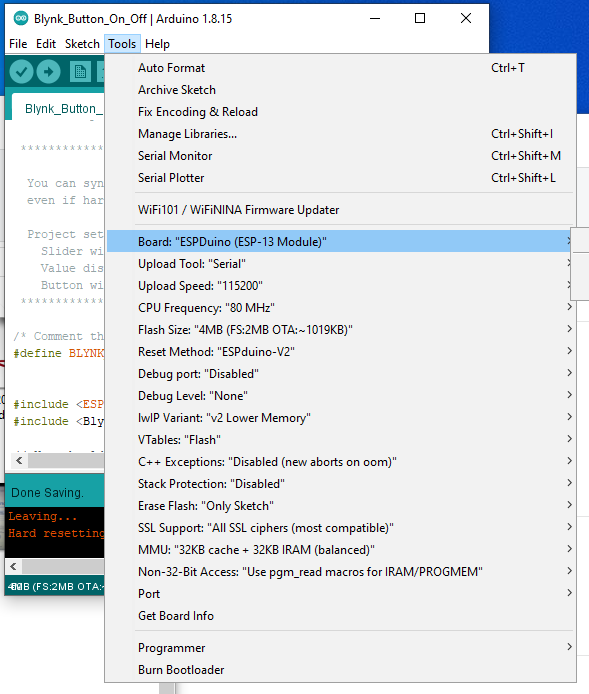Click the console horizontal scrollbar left arrow

[13, 566]
